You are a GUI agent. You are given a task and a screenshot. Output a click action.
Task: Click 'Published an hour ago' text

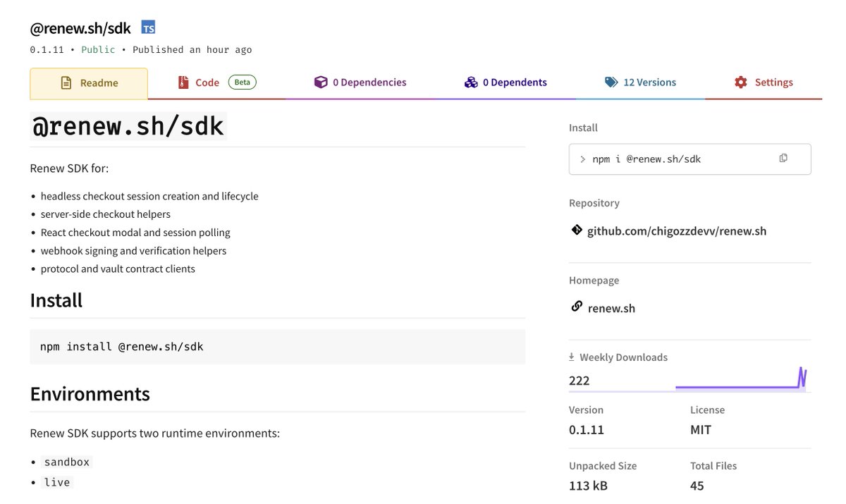[x=192, y=50]
